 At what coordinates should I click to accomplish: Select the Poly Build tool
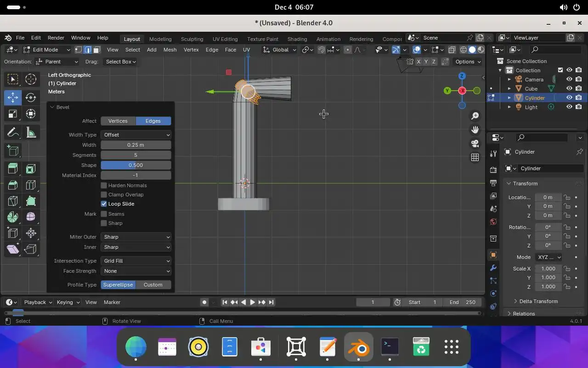pyautogui.click(x=31, y=201)
